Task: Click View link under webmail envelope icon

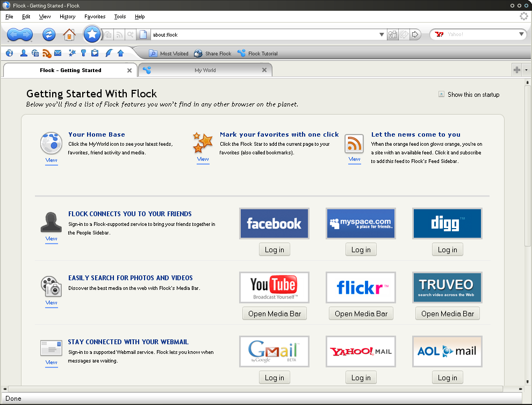Action: 51,362
